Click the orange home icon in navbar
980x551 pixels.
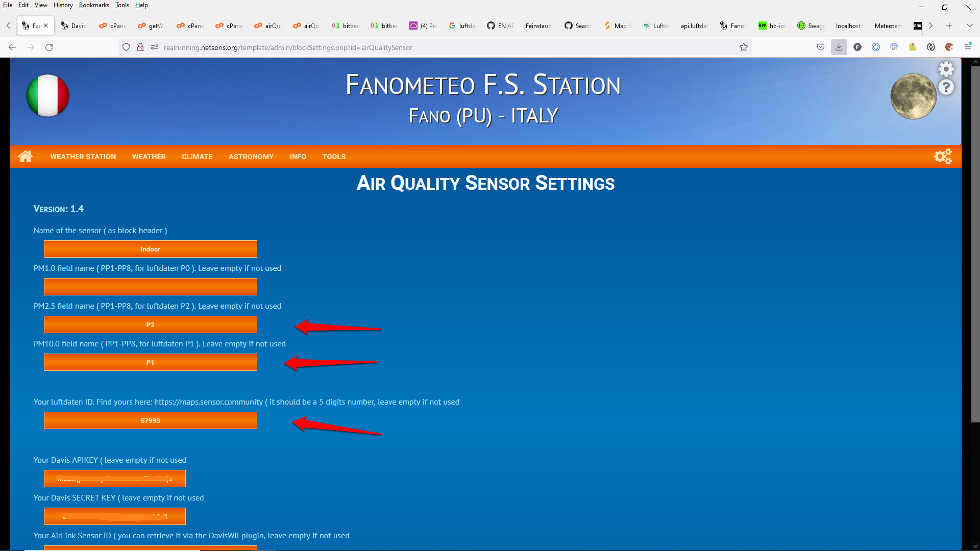pos(25,156)
